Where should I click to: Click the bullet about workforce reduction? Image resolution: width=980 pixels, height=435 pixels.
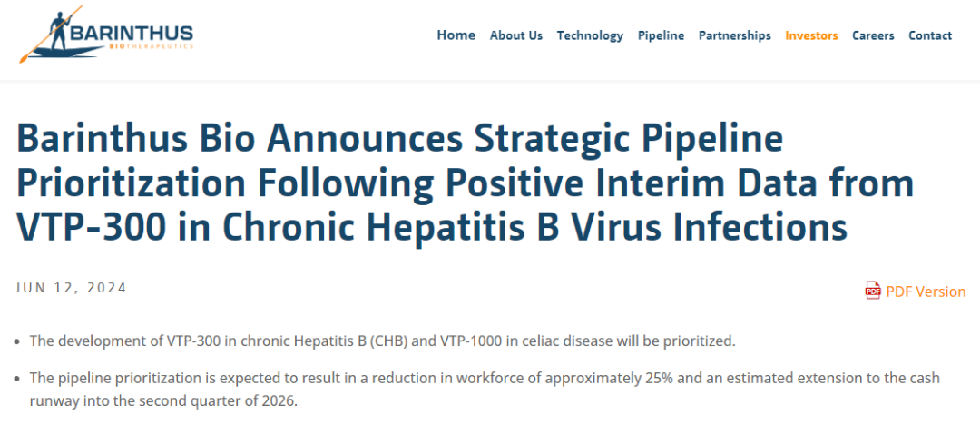484,378
